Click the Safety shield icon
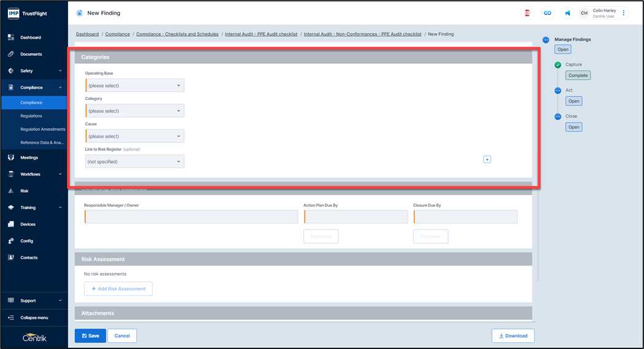The height and width of the screenshot is (349, 644). [x=11, y=71]
